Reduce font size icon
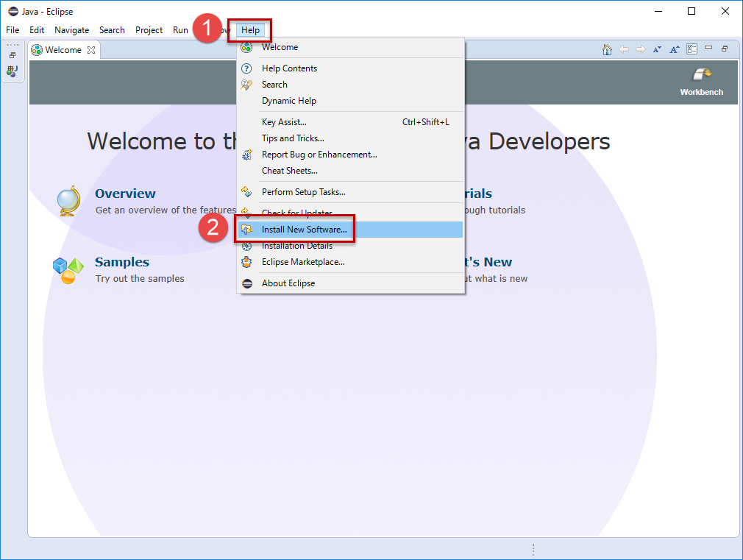 pos(657,49)
